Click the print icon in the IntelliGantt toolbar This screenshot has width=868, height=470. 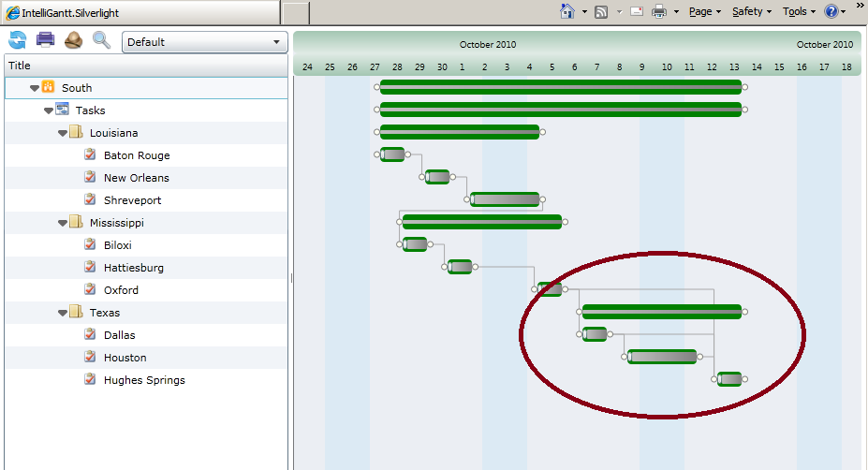pyautogui.click(x=45, y=39)
